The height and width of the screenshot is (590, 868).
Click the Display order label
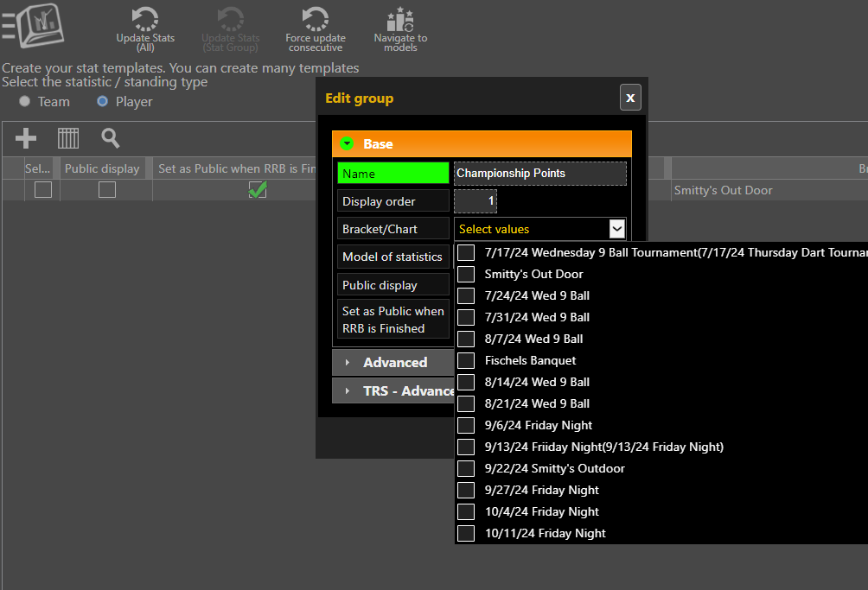[393, 201]
